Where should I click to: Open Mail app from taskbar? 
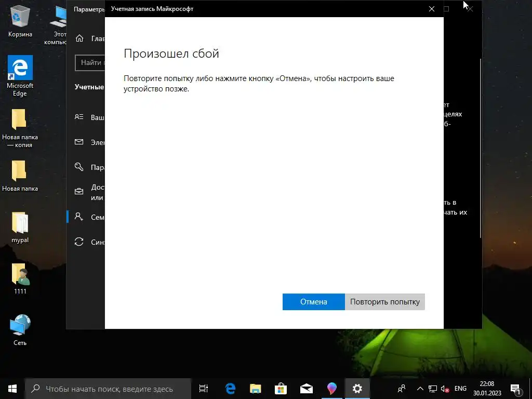tap(307, 389)
